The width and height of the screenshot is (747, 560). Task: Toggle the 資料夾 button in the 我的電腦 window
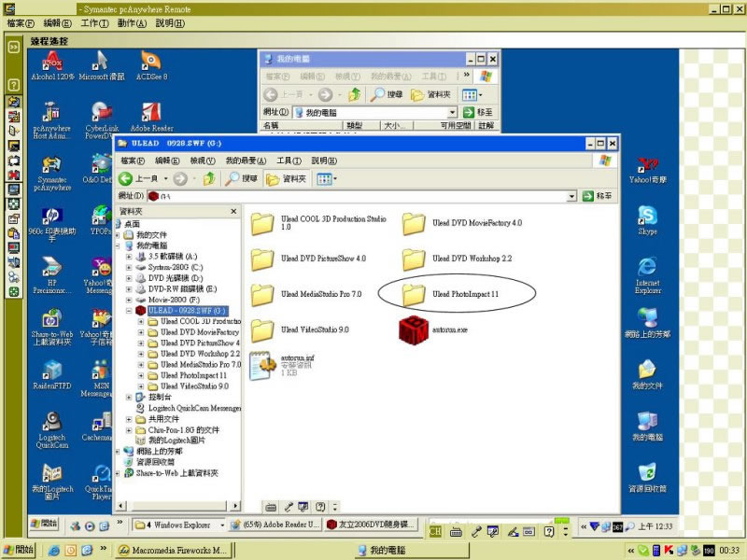430,95
